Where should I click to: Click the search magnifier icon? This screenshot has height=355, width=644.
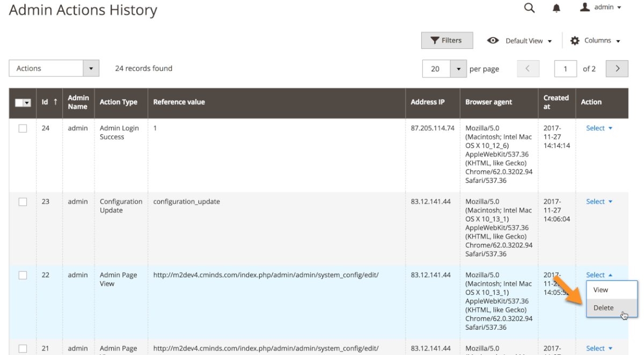click(x=529, y=8)
